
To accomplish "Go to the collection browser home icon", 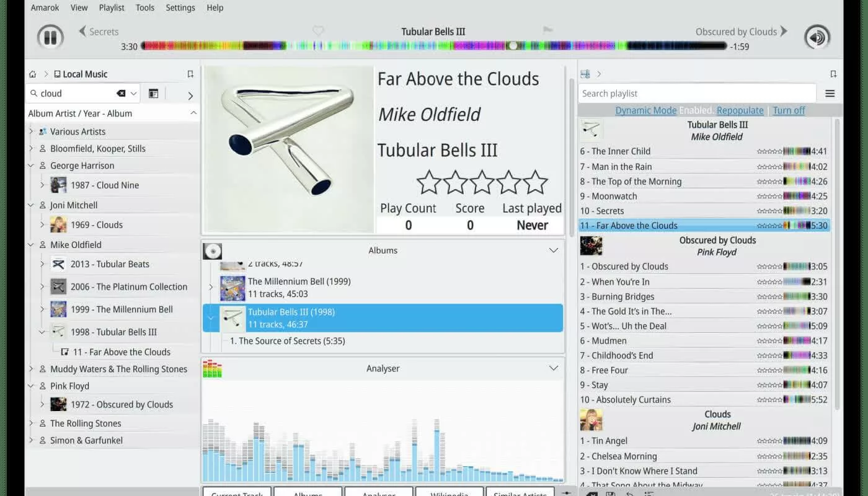I will tap(32, 74).
